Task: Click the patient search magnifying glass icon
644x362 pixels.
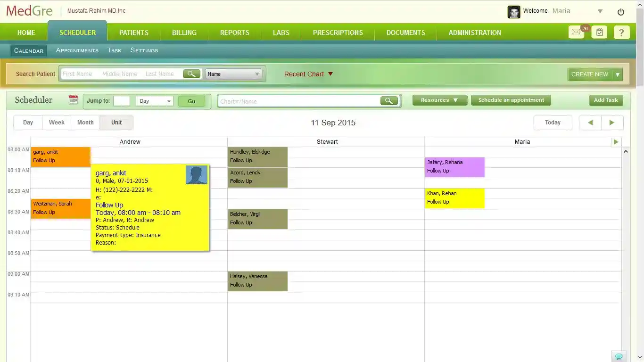Action: 191,74
